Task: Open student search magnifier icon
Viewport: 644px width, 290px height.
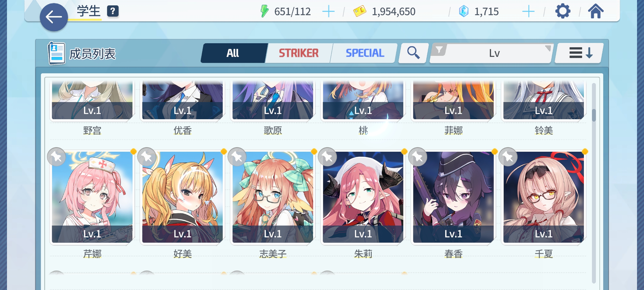Action: 413,53
